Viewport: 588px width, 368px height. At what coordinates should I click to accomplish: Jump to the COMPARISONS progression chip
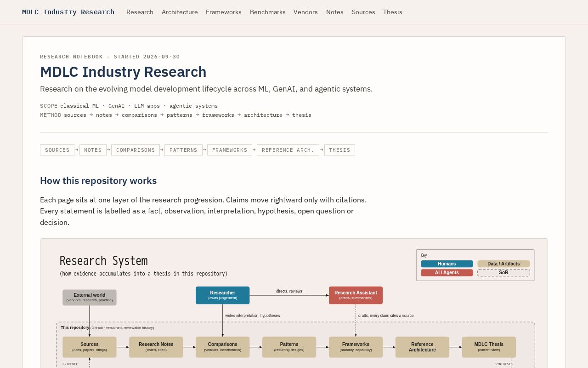click(x=136, y=150)
